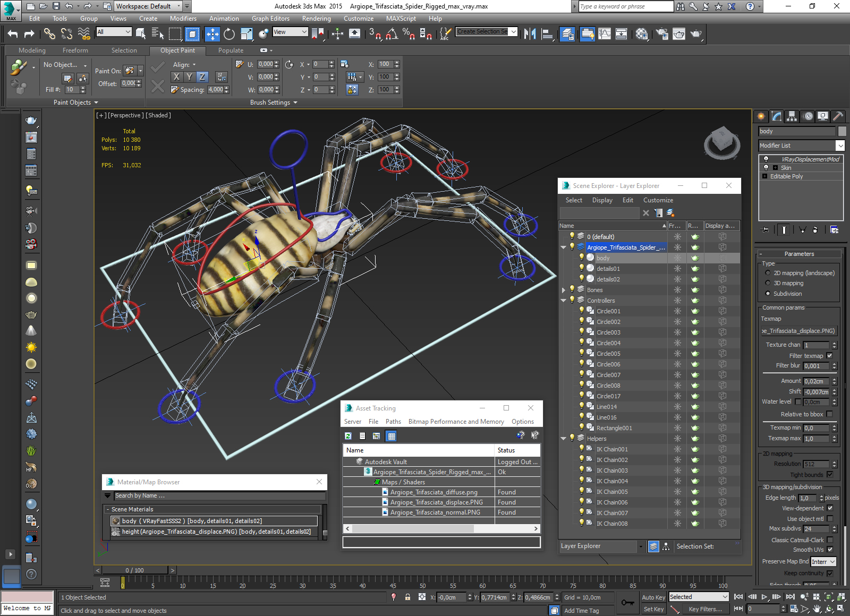The image size is (850, 616).
Task: Collapse the Controllers layer in Scene Explorer
Action: click(x=564, y=301)
